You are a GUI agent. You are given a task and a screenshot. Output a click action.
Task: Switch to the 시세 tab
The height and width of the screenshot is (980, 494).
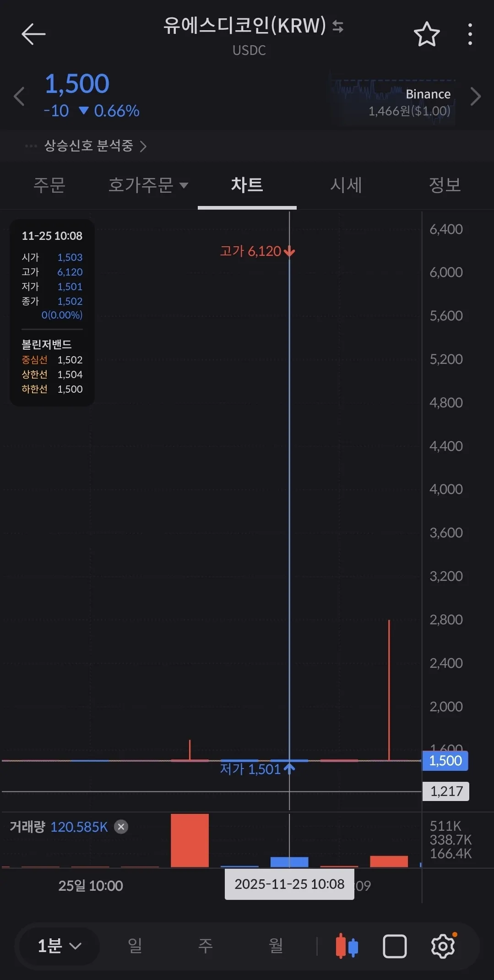[x=346, y=185]
